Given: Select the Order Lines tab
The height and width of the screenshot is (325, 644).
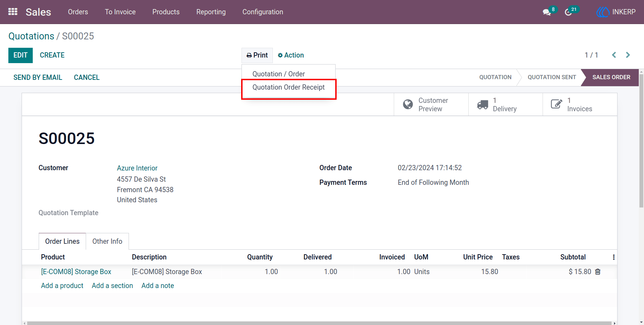Looking at the screenshot, I should tap(62, 241).
